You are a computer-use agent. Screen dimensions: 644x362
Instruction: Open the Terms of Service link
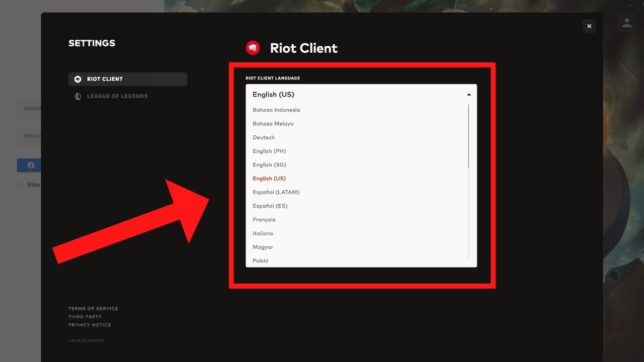click(x=93, y=308)
